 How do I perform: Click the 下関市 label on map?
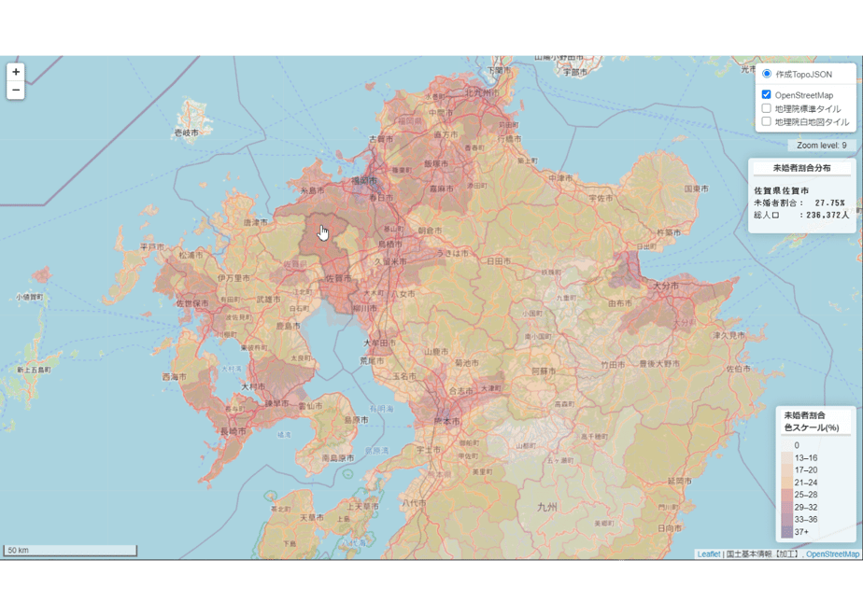499,70
